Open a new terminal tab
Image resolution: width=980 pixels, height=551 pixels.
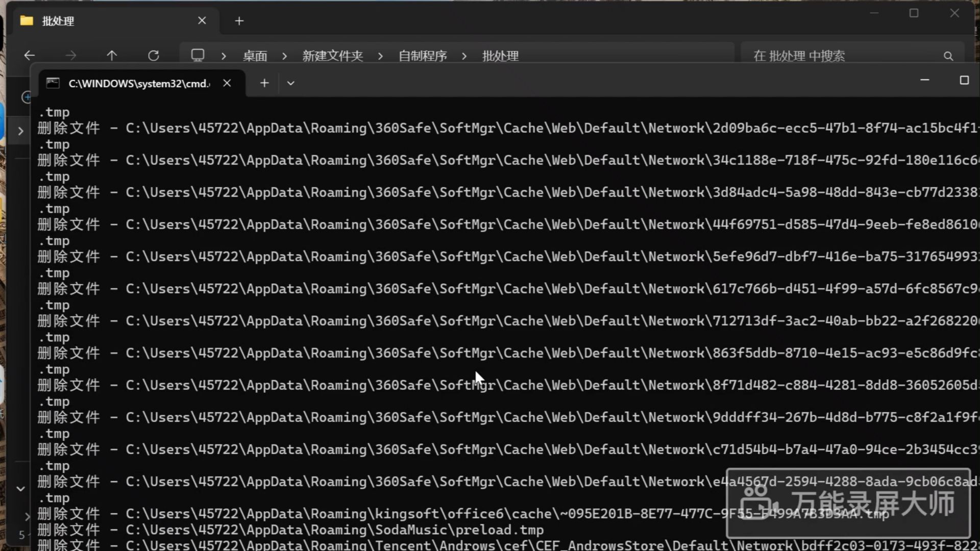coord(264,83)
